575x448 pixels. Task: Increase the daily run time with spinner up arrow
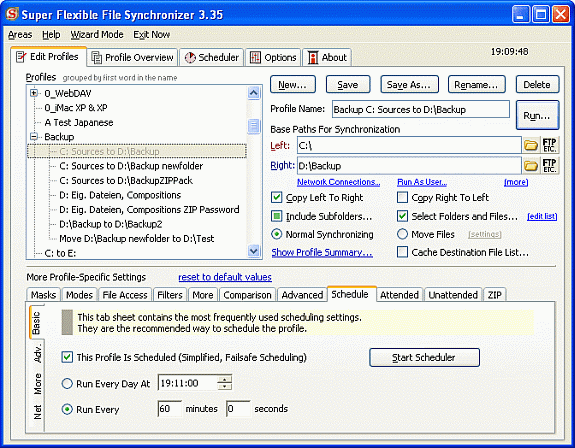(224, 379)
